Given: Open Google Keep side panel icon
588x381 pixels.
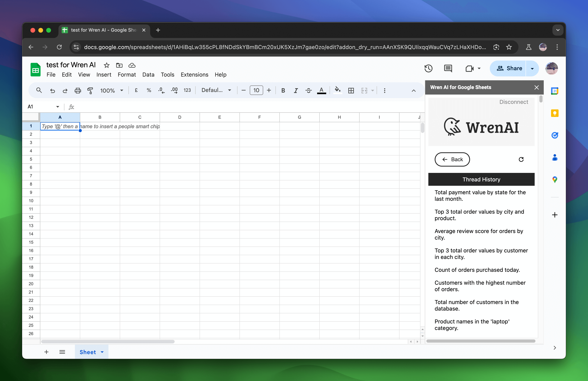Looking at the screenshot, I should click(x=555, y=113).
